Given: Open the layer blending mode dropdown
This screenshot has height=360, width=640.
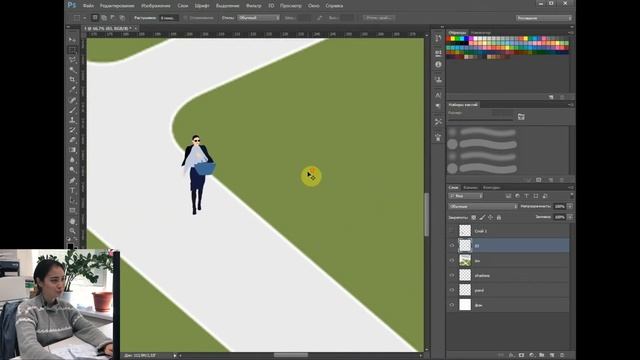Looking at the screenshot, I should (x=483, y=207).
